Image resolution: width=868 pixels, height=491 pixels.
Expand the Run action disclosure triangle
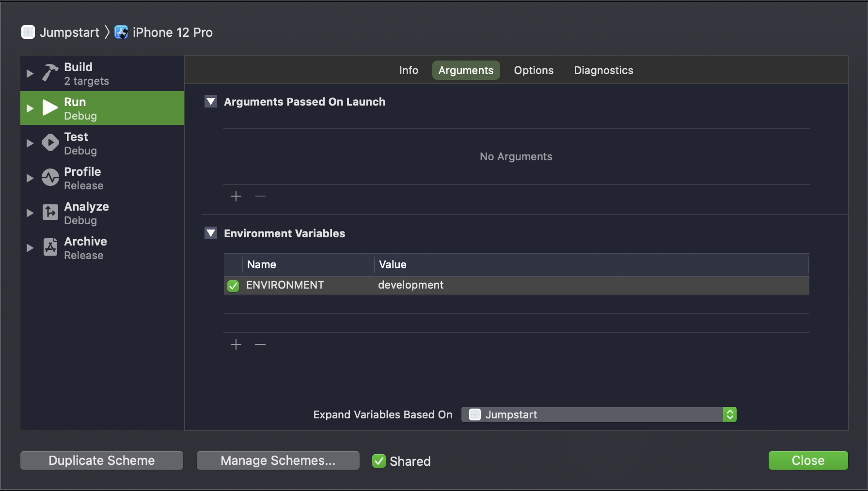30,108
